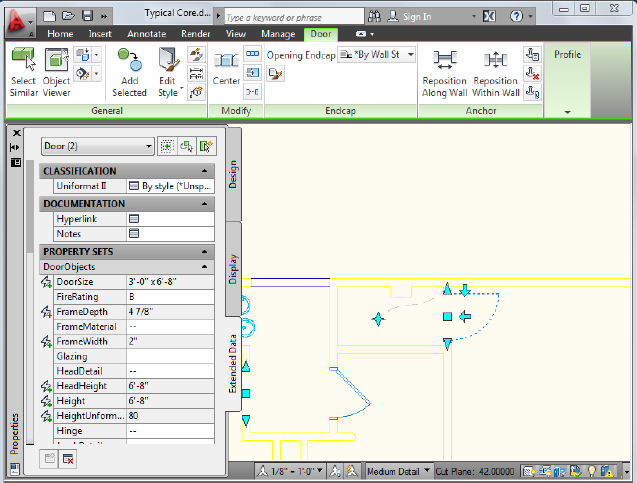Collapse the PROPERTY SETS section
This screenshot has height=483, width=637.
(x=205, y=252)
